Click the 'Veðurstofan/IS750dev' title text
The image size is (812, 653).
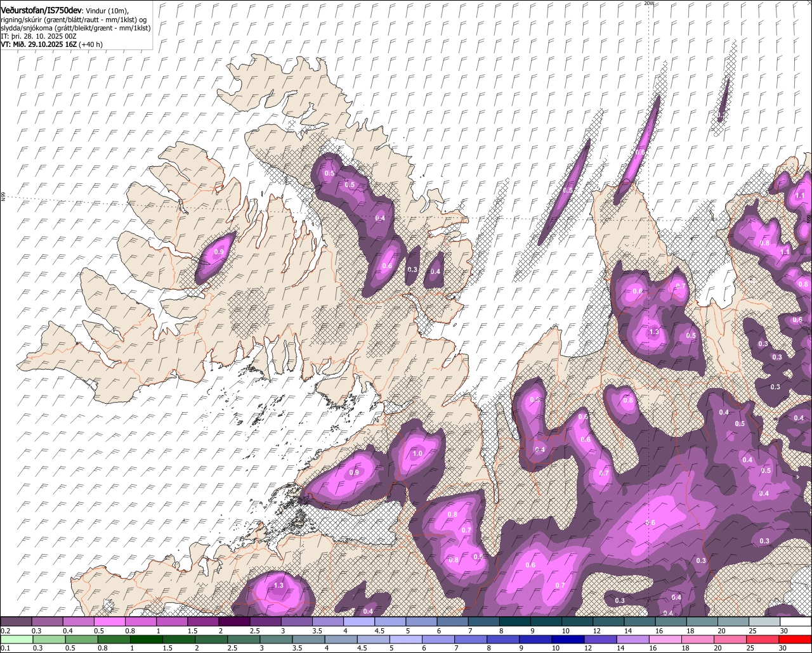[41, 10]
